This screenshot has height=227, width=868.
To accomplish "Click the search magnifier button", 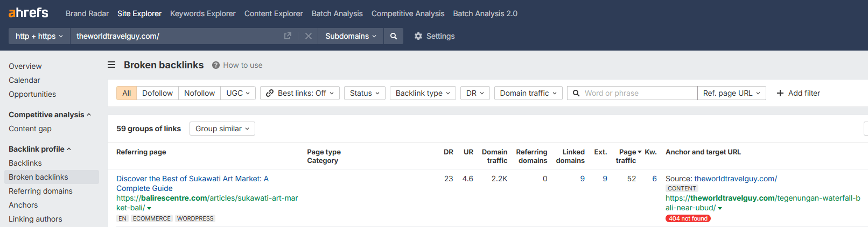I will click(x=394, y=36).
